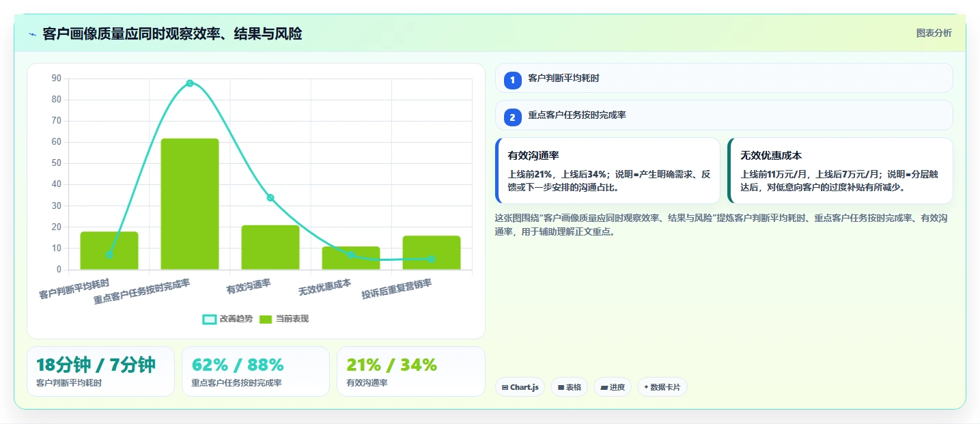The image size is (980, 424).
Task: Click the 无效优惠成本 bar in chart
Action: click(351, 258)
